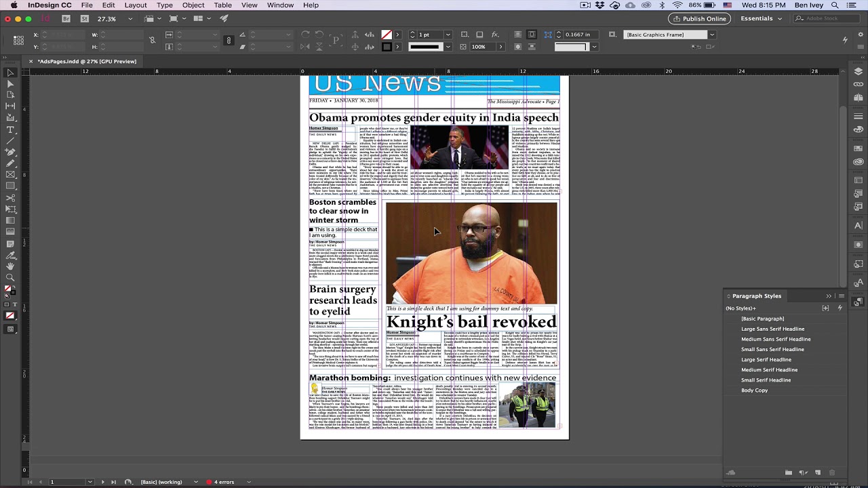Screen dimensions: 868x488
Task: Toggle formatting affects container button
Action: [x=6, y=304]
